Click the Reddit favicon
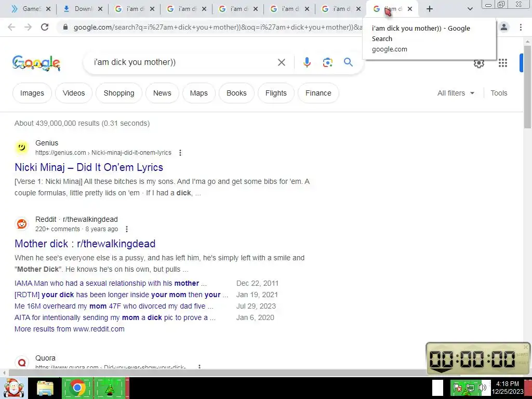This screenshot has width=532, height=399. pyautogui.click(x=22, y=224)
